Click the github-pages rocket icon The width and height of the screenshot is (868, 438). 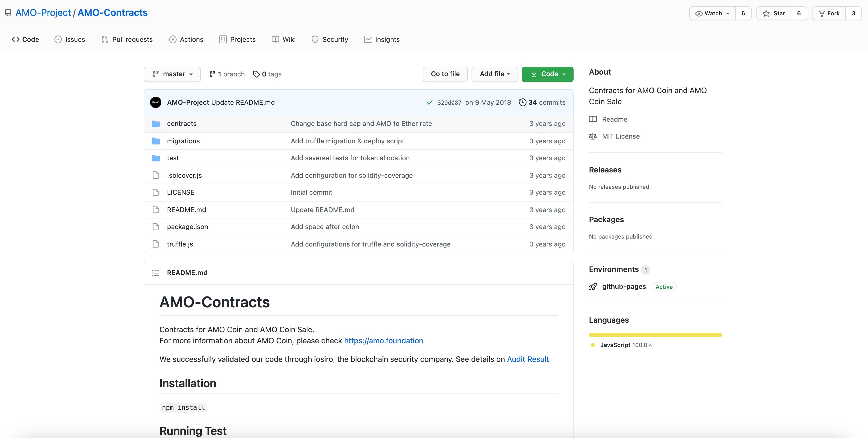(593, 287)
